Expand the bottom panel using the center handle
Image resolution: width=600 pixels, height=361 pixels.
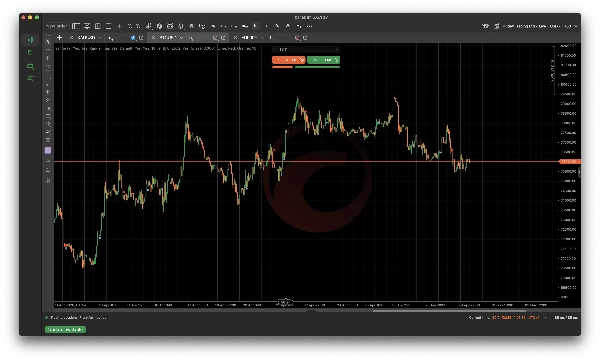point(311,311)
